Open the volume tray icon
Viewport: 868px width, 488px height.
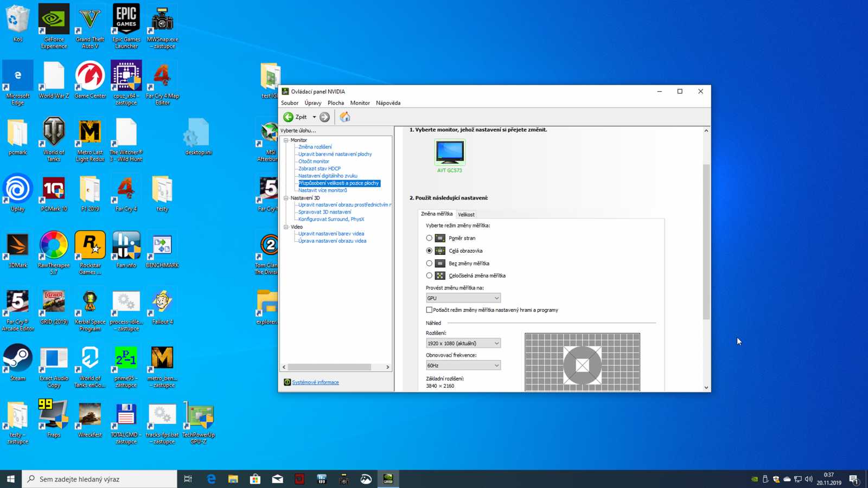(x=809, y=479)
